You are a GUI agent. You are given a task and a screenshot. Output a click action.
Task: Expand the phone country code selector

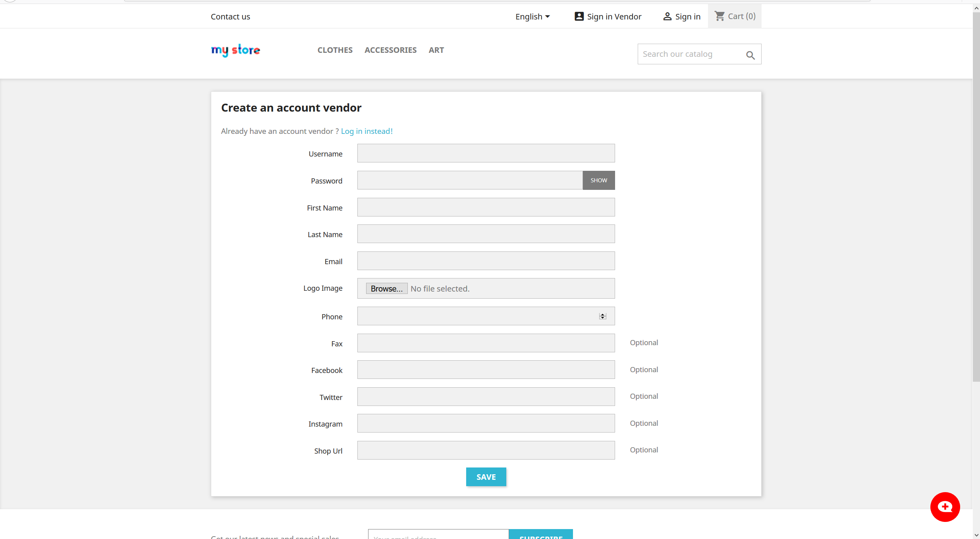click(602, 316)
